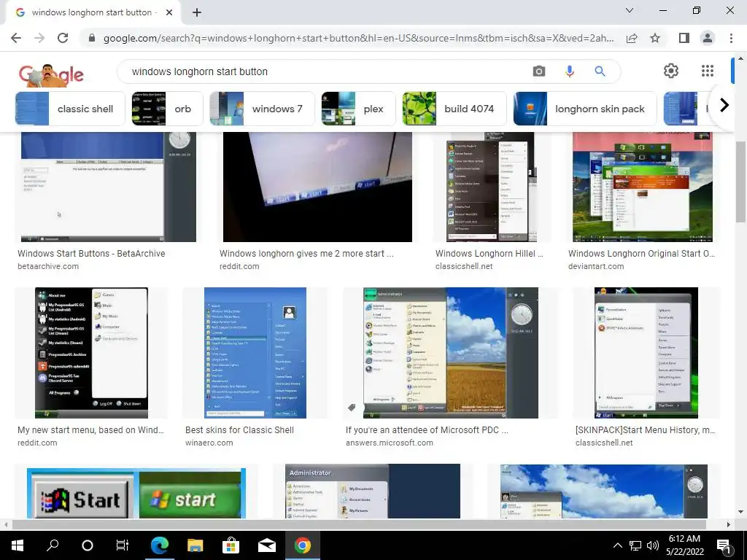Image resolution: width=747 pixels, height=560 pixels.
Task: Show more related chips with right arrow
Action: [x=724, y=105]
